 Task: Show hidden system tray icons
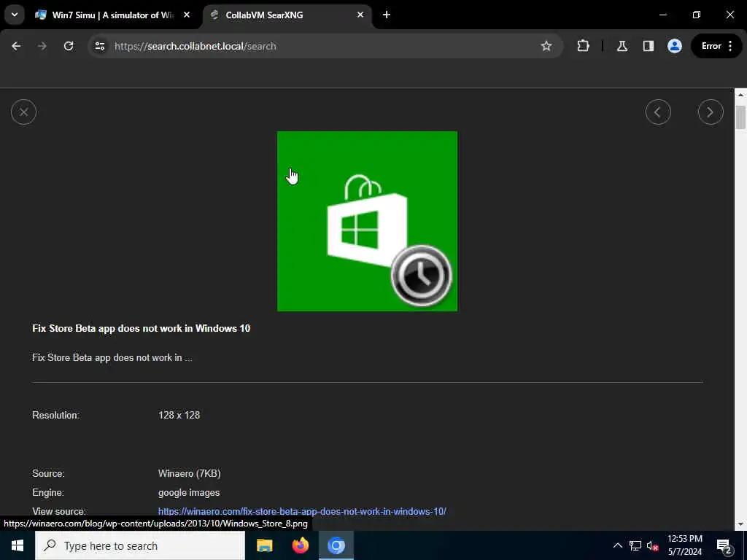coord(617,545)
